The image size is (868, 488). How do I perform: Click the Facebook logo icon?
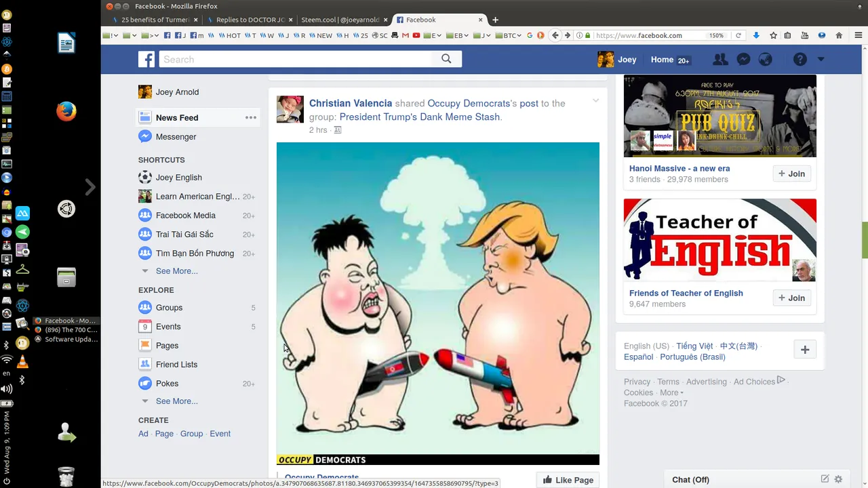click(146, 60)
